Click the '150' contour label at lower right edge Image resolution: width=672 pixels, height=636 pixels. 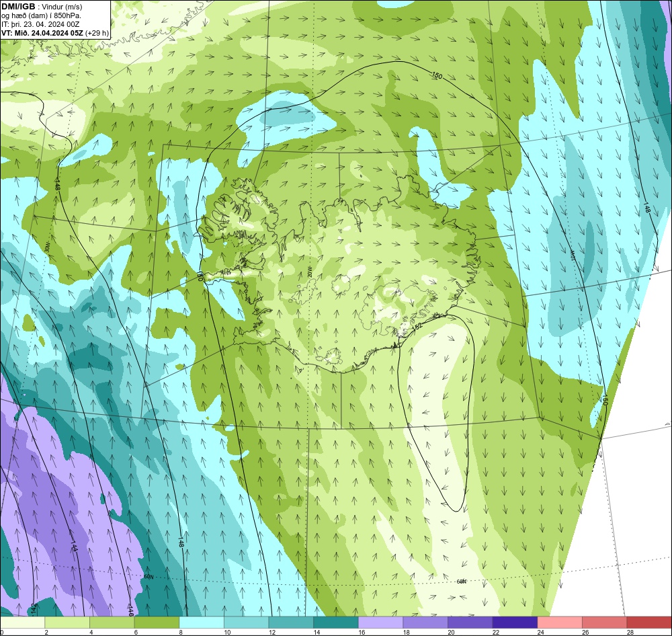tap(605, 401)
